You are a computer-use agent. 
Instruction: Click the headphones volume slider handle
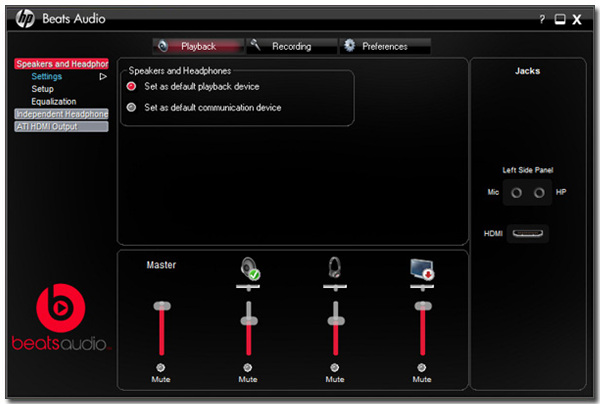click(336, 321)
